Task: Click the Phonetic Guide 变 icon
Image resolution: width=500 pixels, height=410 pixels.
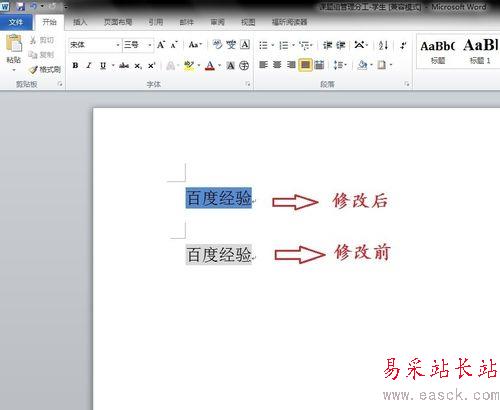Action: pyautogui.click(x=231, y=45)
